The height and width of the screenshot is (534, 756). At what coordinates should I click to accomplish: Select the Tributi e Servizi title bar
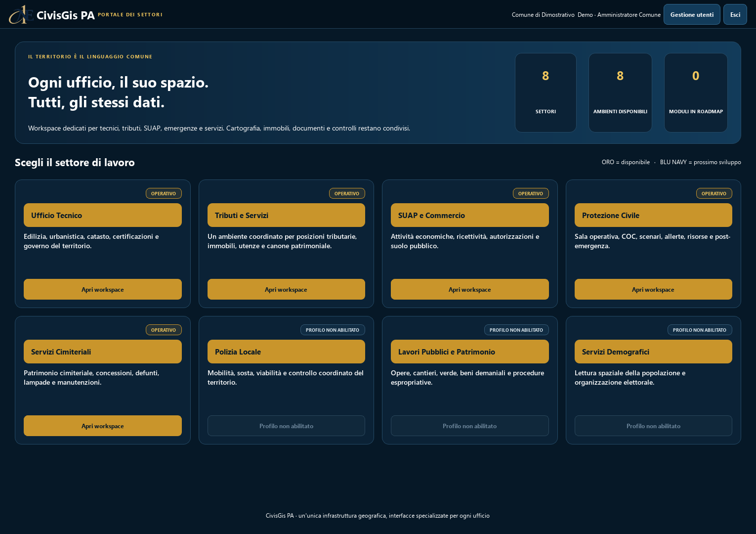pos(286,215)
